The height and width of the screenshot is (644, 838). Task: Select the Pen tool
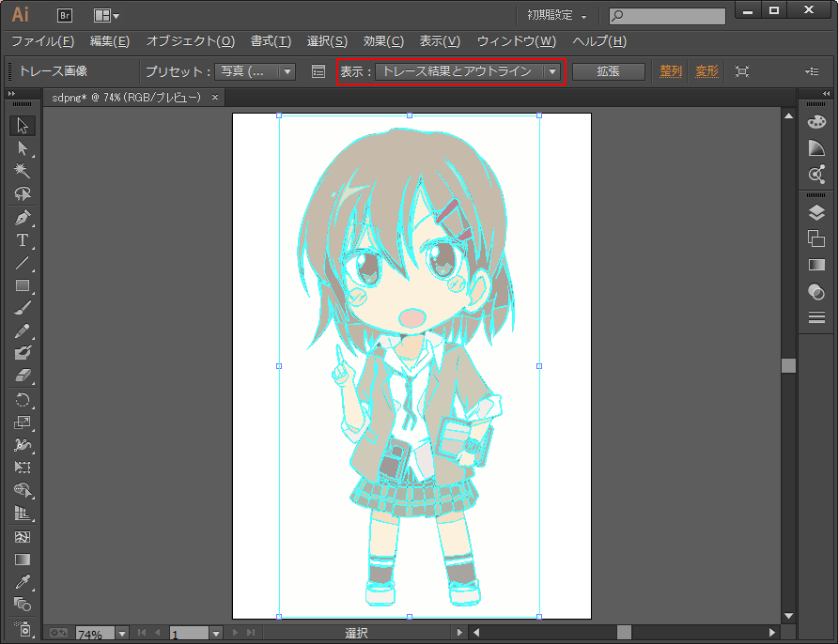[x=23, y=217]
